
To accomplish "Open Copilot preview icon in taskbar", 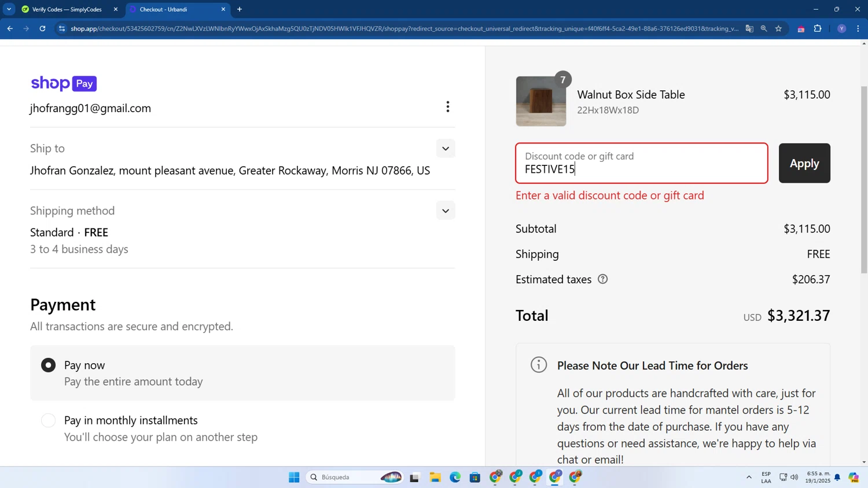I will point(854,477).
